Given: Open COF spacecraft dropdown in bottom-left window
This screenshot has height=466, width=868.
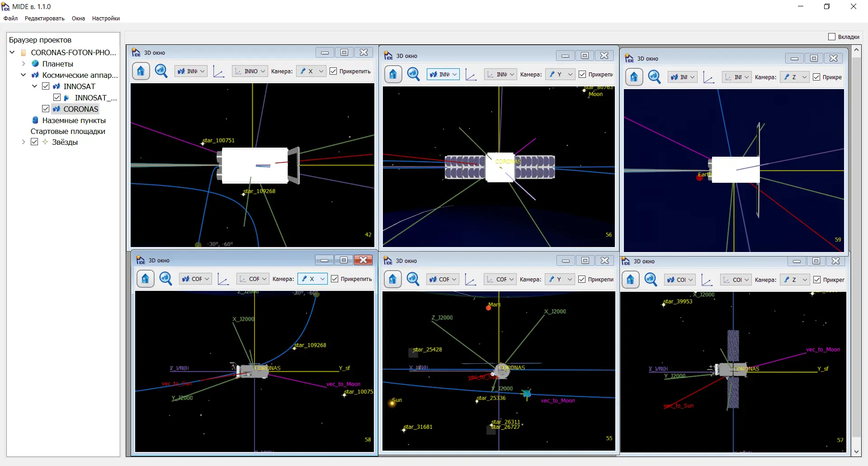Looking at the screenshot, I should click(196, 279).
